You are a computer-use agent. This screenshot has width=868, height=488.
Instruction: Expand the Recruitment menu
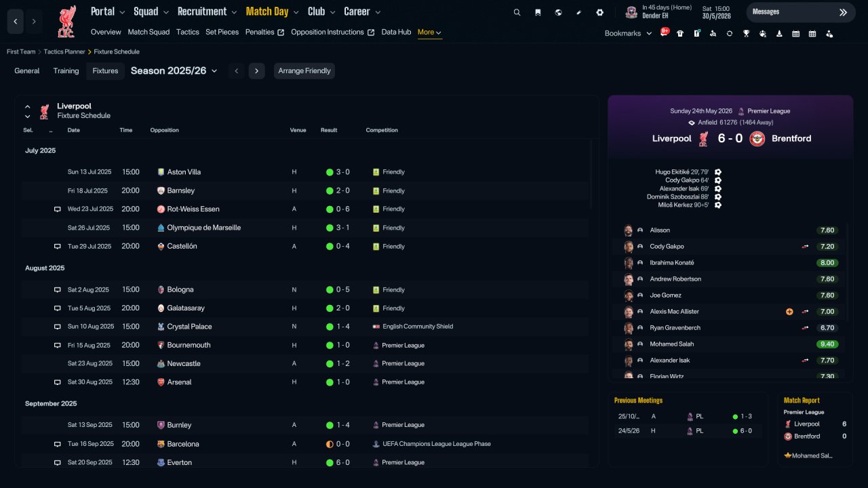207,12
